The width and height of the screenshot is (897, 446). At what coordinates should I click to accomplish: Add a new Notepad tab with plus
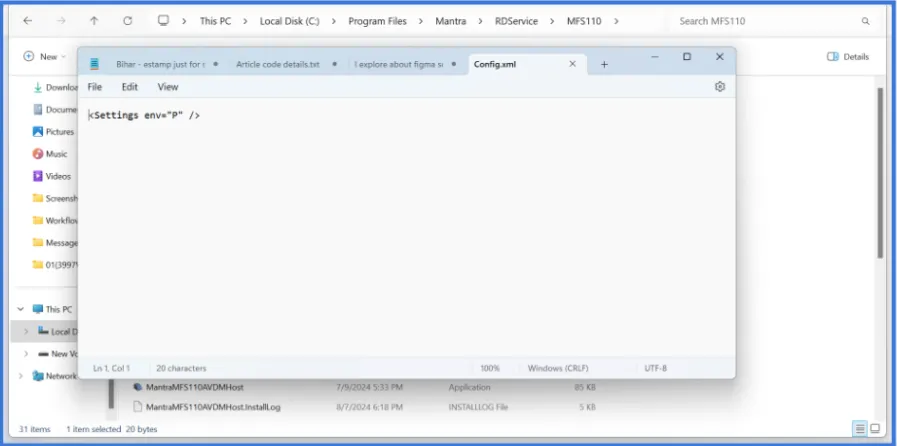click(604, 65)
